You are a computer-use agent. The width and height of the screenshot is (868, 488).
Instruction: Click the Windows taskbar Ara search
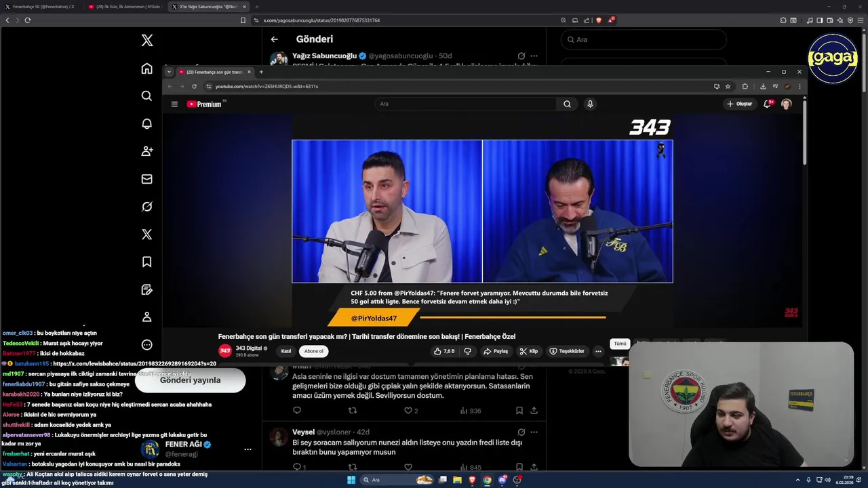(x=397, y=480)
